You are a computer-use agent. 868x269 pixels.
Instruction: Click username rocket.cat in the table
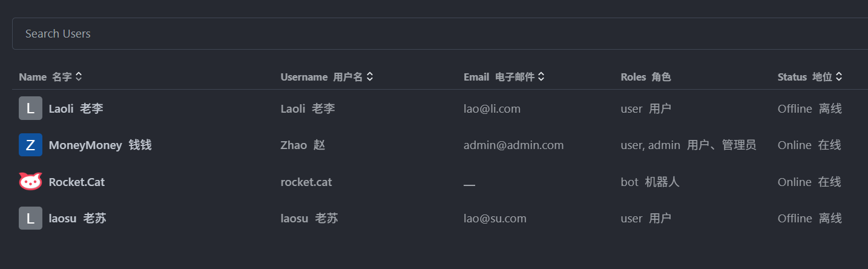306,182
